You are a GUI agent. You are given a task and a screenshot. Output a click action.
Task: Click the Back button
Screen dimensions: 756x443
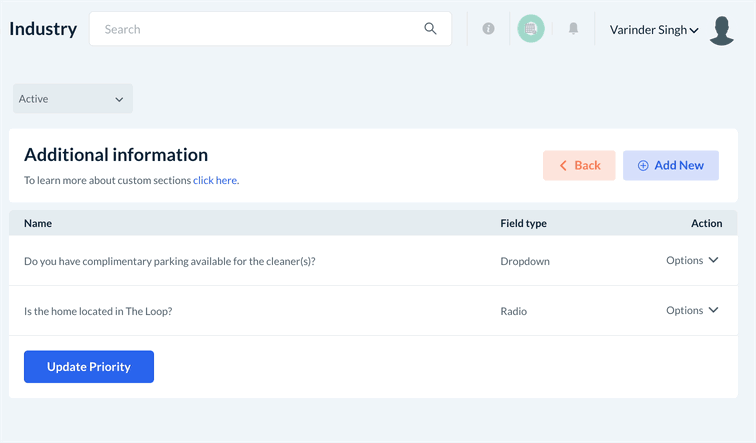579,166
